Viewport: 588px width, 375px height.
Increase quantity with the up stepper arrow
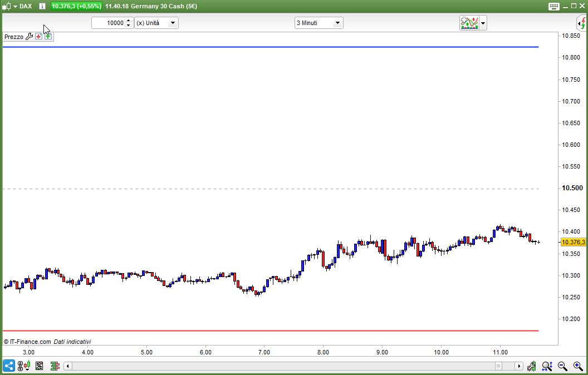(129, 20)
